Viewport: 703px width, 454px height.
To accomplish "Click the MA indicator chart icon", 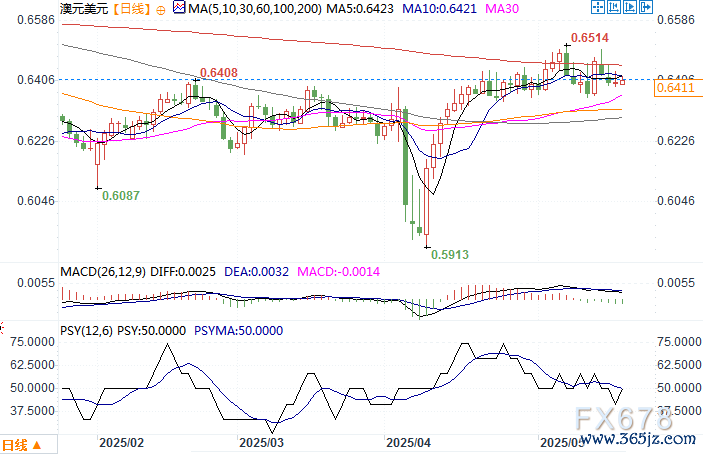I will tap(179, 8).
